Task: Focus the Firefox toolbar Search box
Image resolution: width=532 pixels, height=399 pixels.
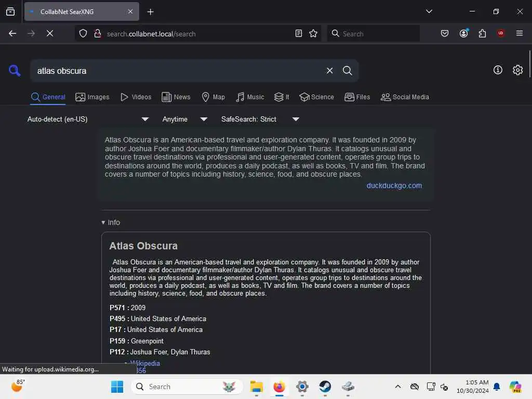Action: coord(373,34)
